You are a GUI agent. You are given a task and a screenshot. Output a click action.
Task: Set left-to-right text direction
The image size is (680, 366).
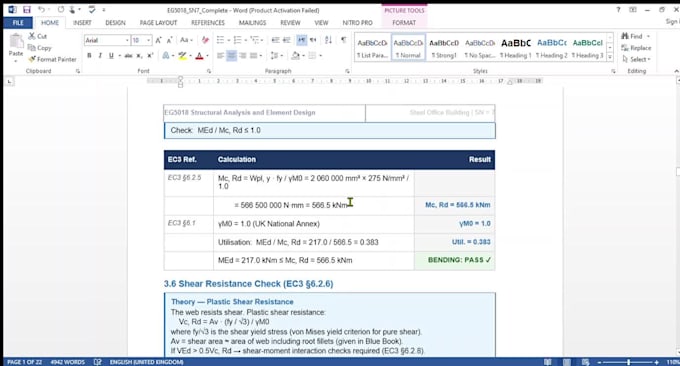[301, 40]
